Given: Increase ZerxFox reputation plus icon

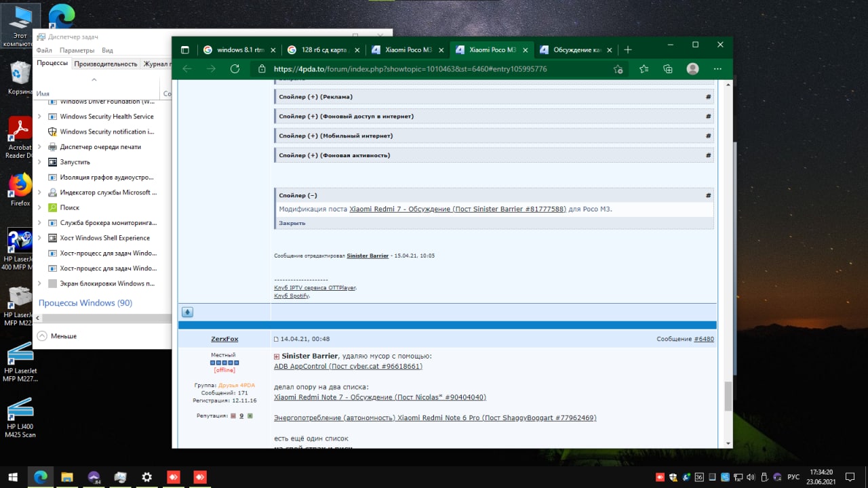Looking at the screenshot, I should [x=250, y=415].
